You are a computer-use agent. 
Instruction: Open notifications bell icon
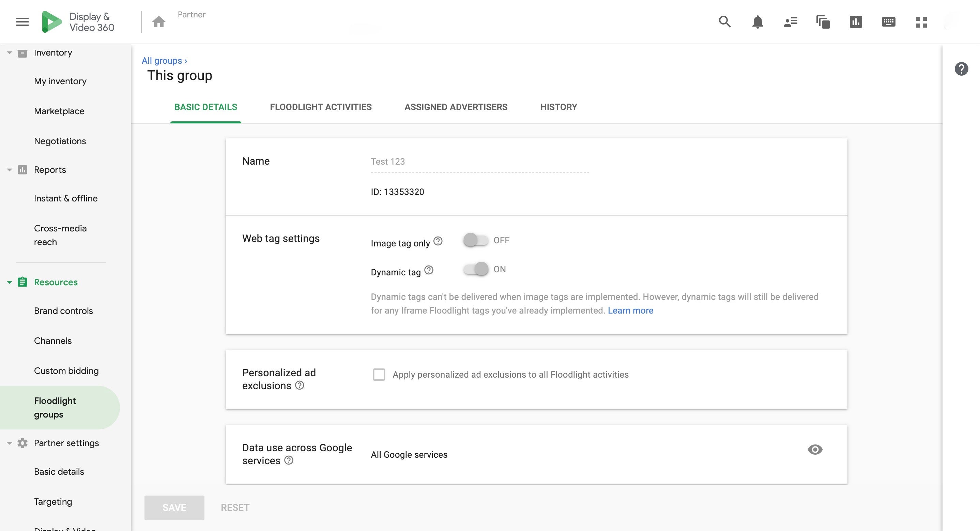click(757, 22)
